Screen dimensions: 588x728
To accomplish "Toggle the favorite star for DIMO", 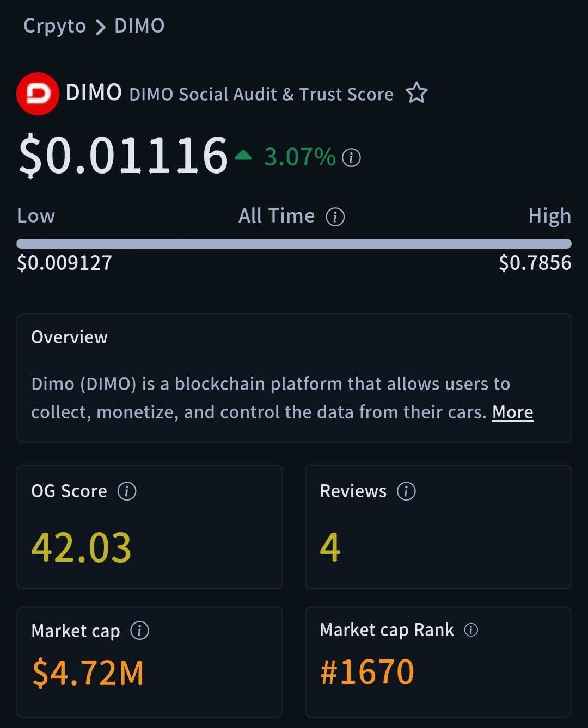I will pos(416,93).
